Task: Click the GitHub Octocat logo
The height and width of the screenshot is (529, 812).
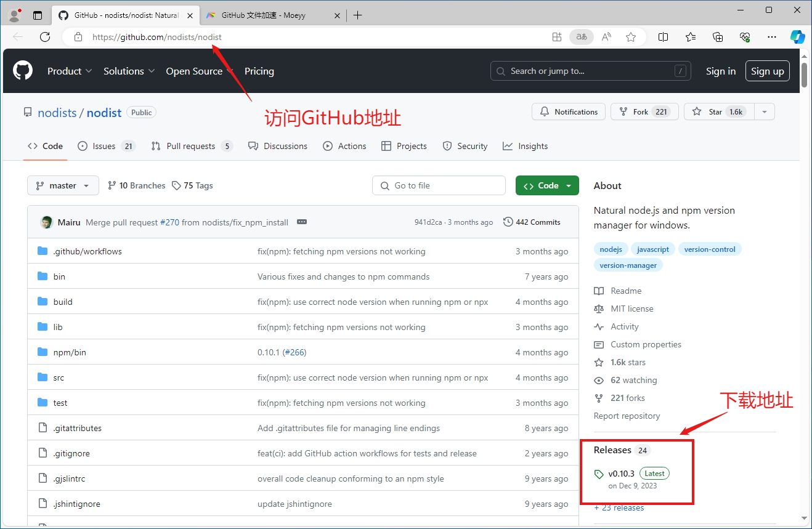Action: 23,71
